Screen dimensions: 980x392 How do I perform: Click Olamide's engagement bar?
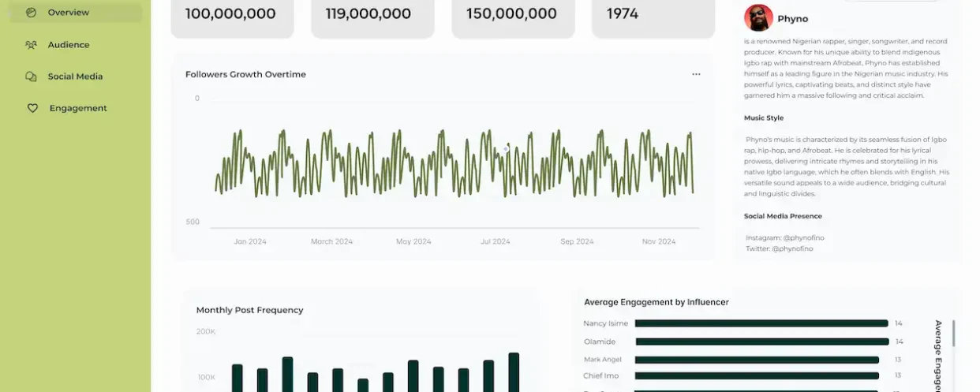pos(761,342)
